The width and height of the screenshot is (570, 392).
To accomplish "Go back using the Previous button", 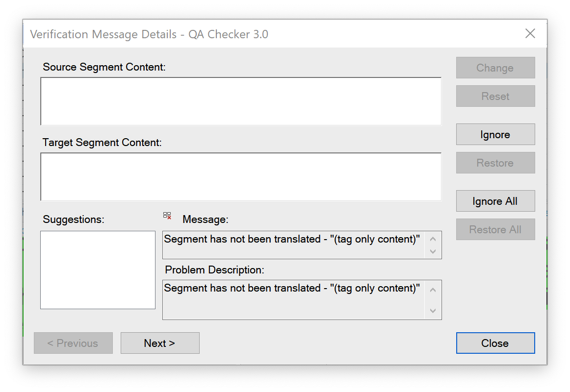I will 73,343.
